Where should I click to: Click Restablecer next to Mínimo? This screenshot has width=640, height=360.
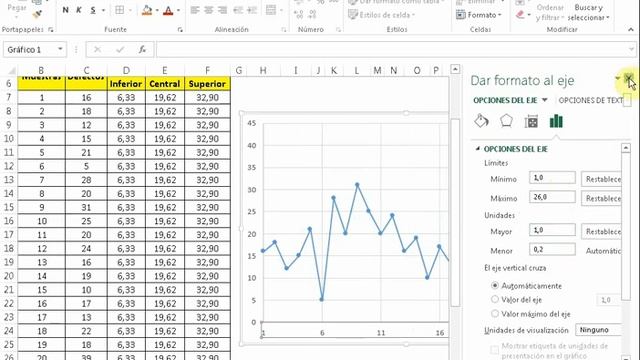click(x=602, y=179)
